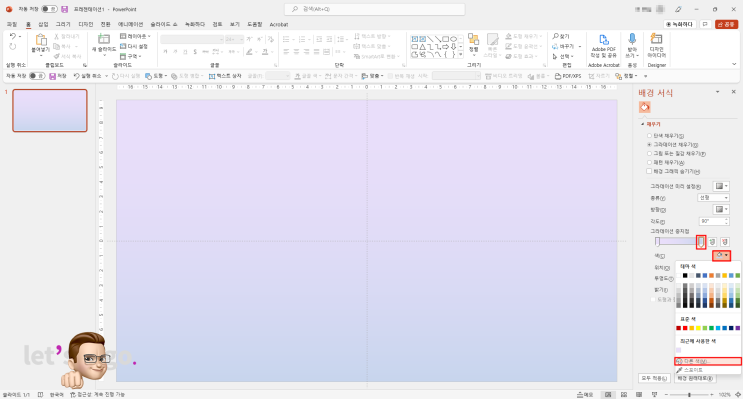Click the gradient Angle (각도) field

pos(714,221)
